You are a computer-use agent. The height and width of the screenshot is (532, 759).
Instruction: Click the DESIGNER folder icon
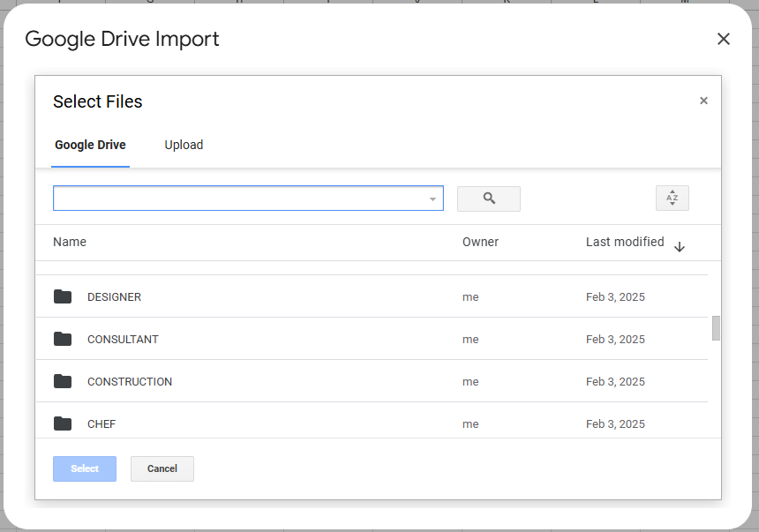click(x=63, y=296)
